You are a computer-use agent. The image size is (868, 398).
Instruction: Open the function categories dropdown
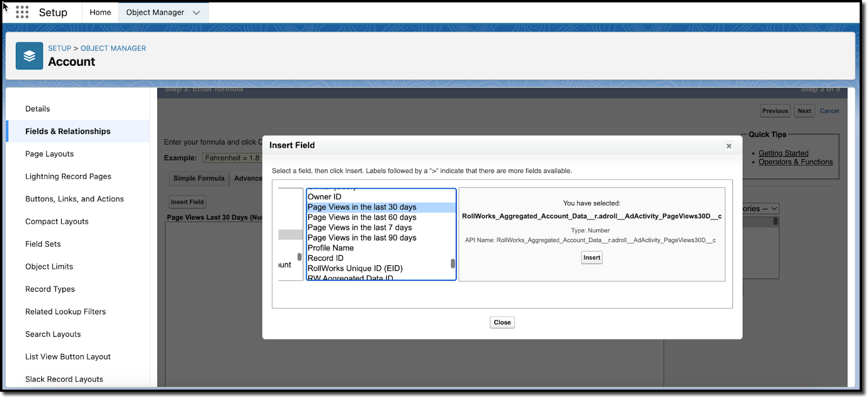pos(760,209)
